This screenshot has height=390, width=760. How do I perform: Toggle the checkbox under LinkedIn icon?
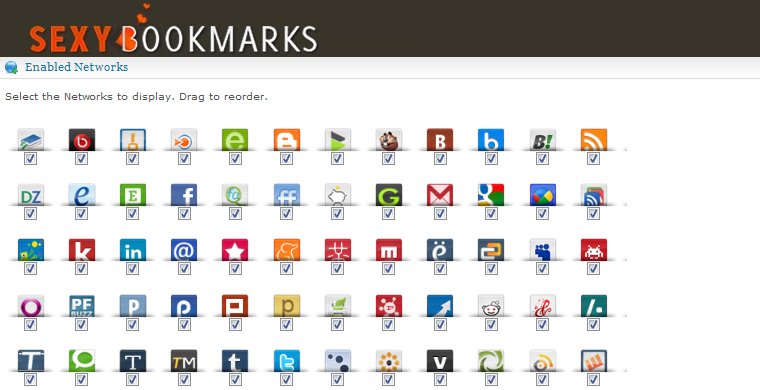tap(133, 269)
